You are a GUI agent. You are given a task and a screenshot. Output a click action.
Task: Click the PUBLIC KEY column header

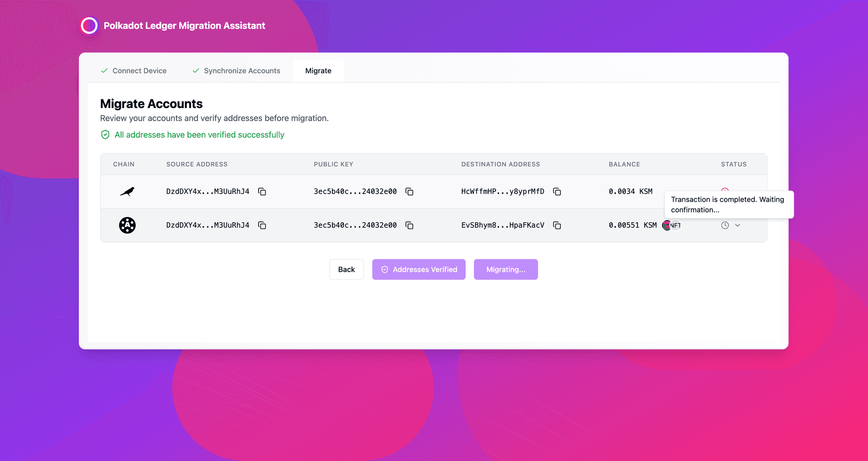coord(333,164)
